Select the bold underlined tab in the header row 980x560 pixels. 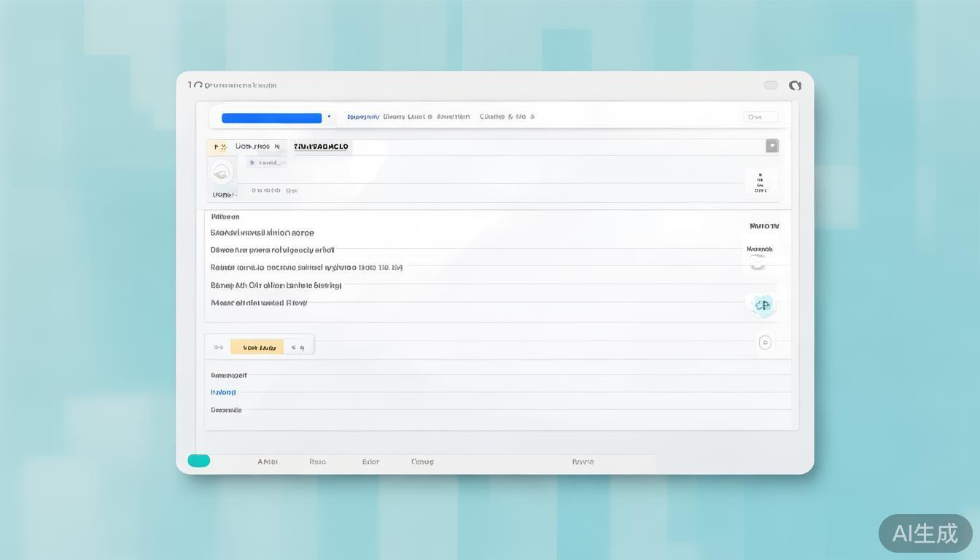(x=321, y=147)
